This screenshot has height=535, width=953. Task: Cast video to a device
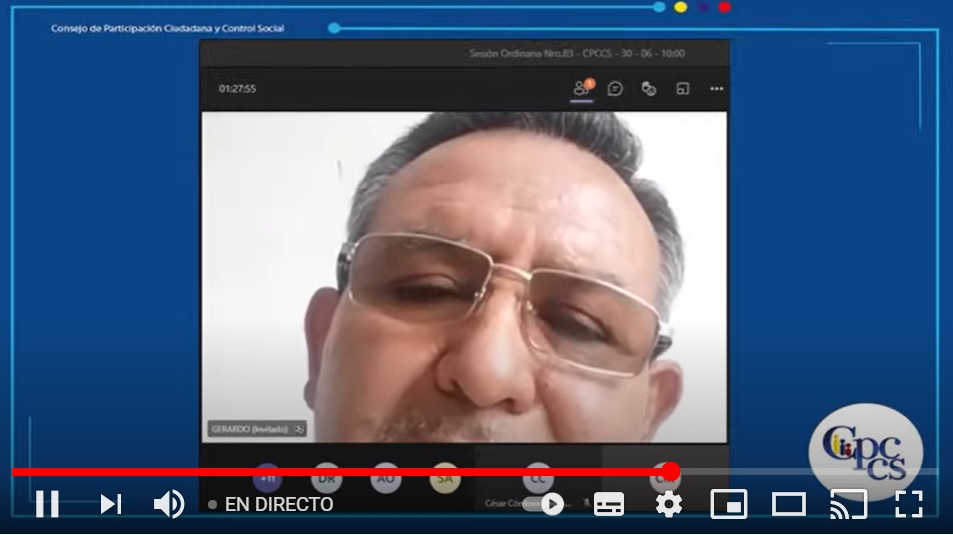(x=848, y=504)
